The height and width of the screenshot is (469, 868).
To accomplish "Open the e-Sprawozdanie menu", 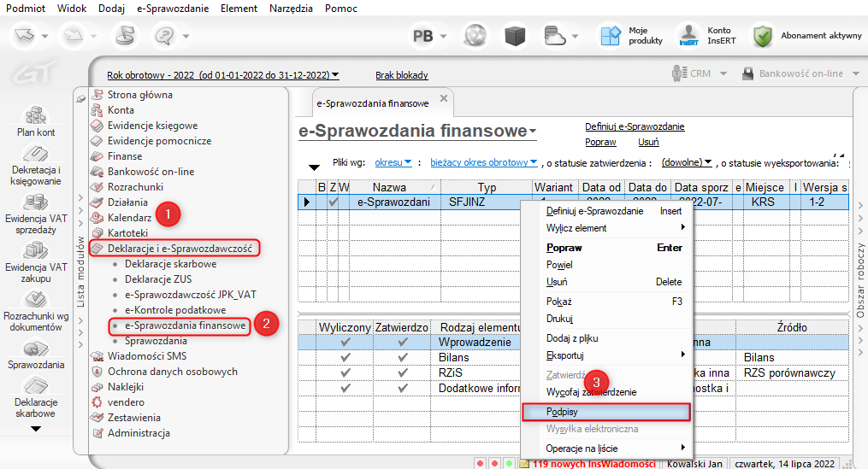I will [174, 9].
